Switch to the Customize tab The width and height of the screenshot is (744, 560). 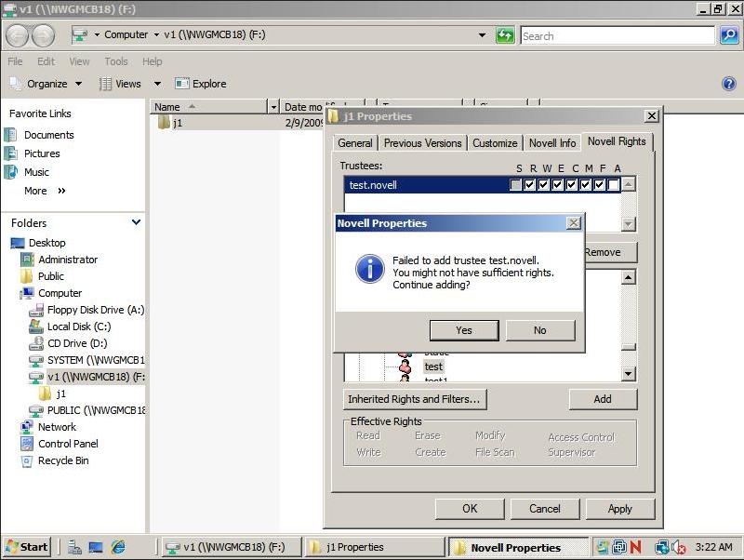(495, 143)
